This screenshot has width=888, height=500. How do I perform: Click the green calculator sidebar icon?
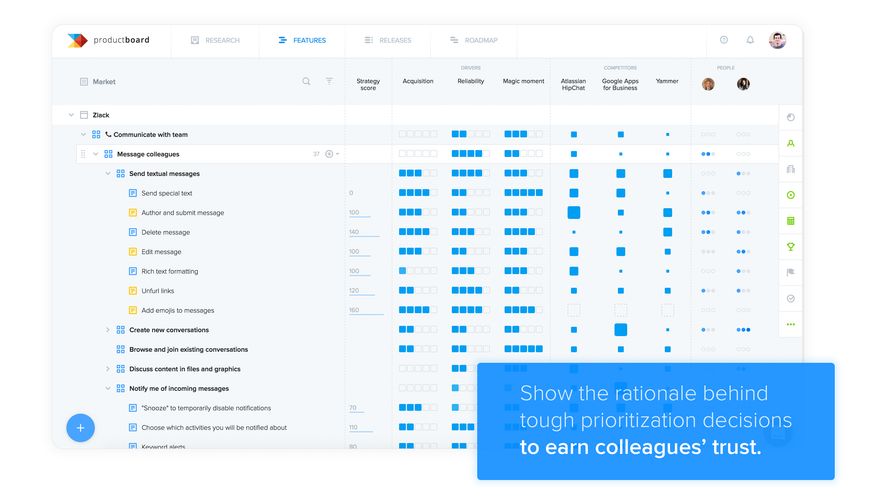(x=791, y=221)
